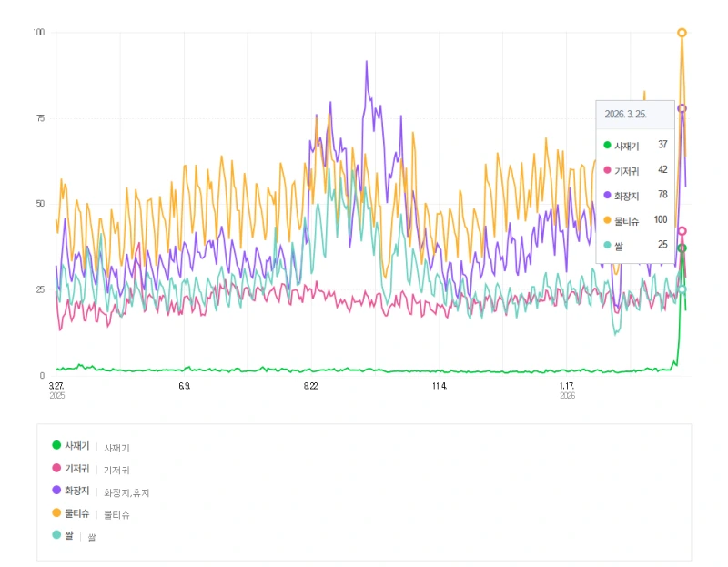Click the 사재기 legend label

77,446
